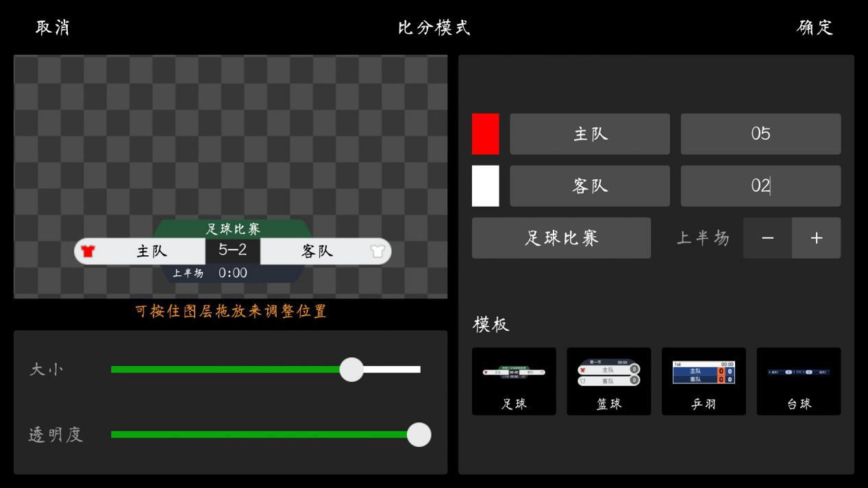868x488 pixels.
Task: Click the red color swatch for the home team
Action: pos(484,134)
